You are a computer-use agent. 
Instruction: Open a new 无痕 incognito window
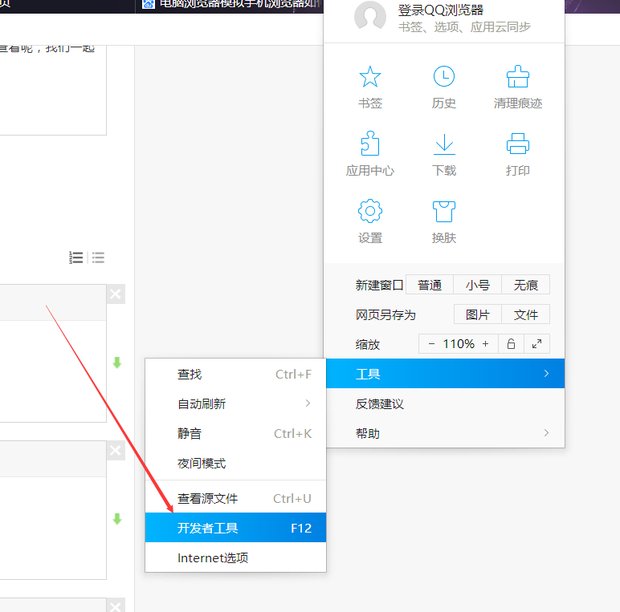[x=525, y=285]
